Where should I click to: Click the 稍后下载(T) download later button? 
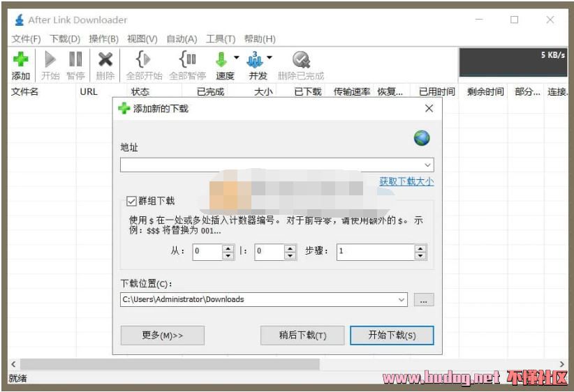[302, 336]
